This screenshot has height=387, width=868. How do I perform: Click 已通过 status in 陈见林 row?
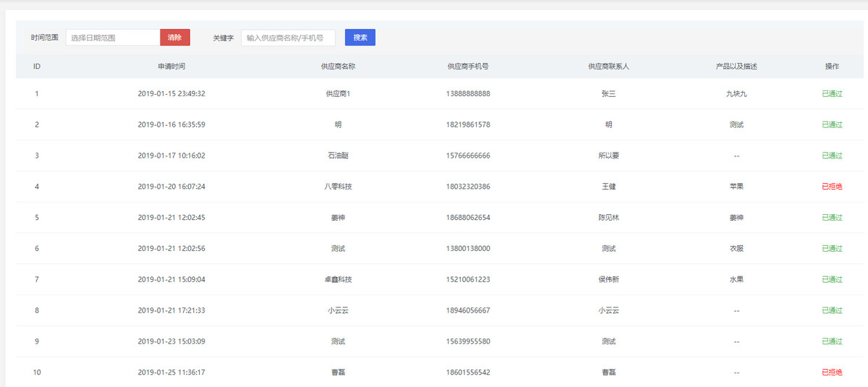click(832, 218)
